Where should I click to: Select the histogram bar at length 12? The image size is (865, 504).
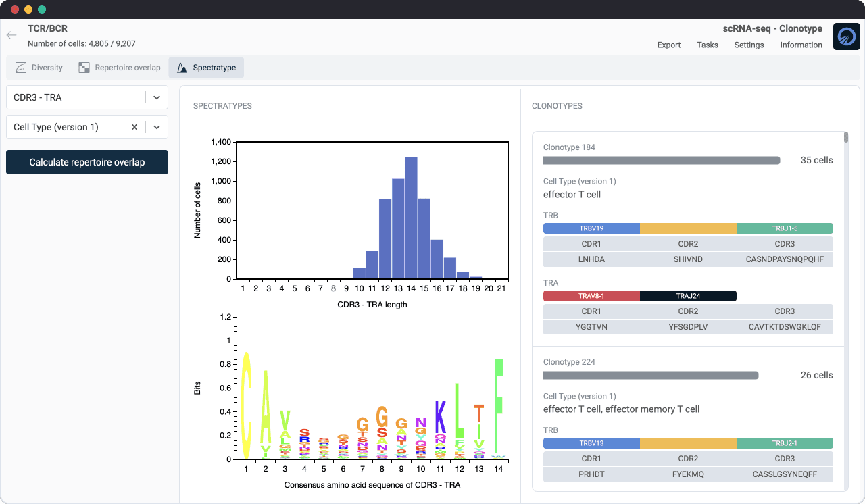[385, 239]
